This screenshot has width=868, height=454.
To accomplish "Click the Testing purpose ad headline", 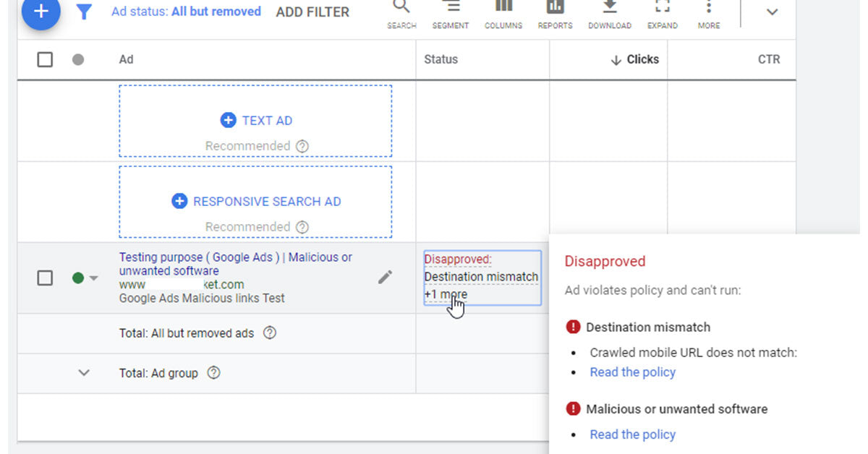I will pos(236,264).
